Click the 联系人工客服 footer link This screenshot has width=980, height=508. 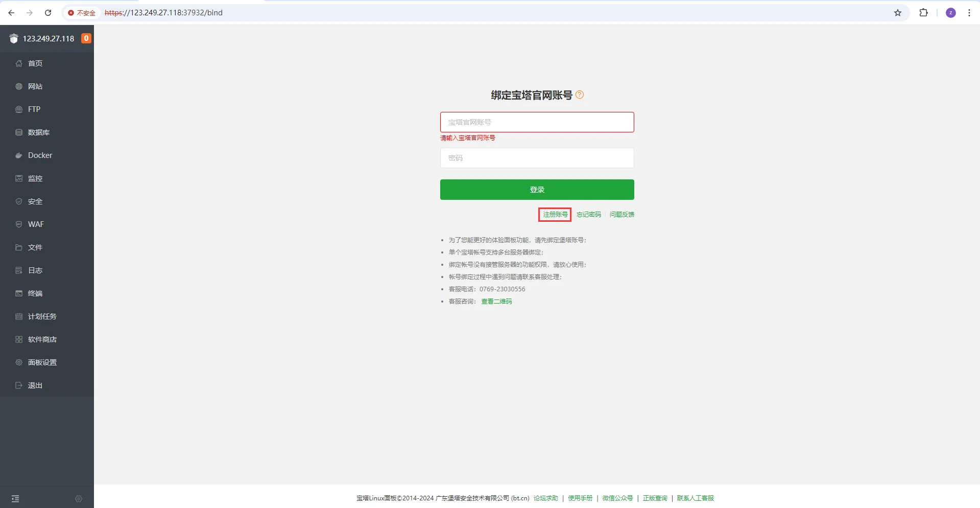(x=696, y=498)
